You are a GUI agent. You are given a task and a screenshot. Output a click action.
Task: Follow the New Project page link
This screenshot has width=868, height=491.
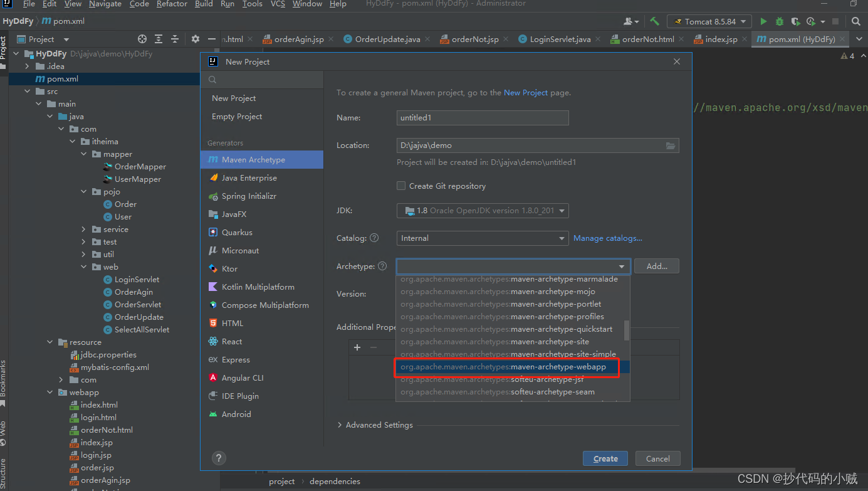pos(526,93)
